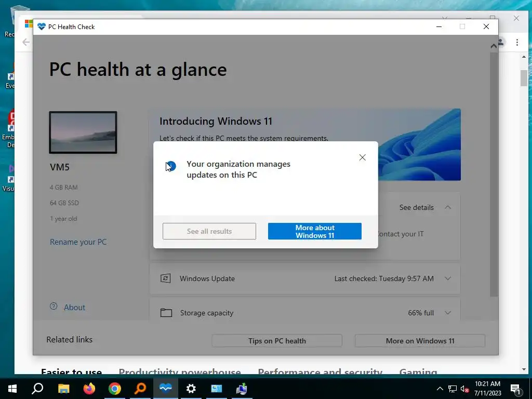Click the browser profile avatar icon
This screenshot has width=532, height=399.
pos(501,42)
